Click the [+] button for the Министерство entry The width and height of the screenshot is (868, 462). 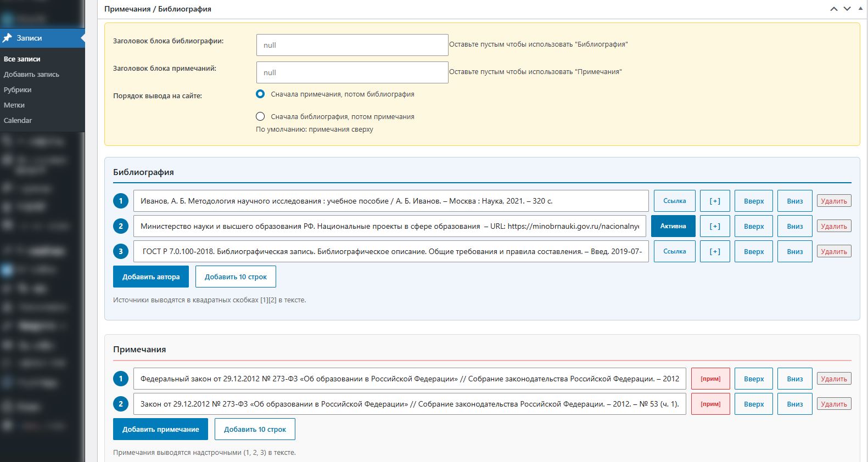pos(715,226)
